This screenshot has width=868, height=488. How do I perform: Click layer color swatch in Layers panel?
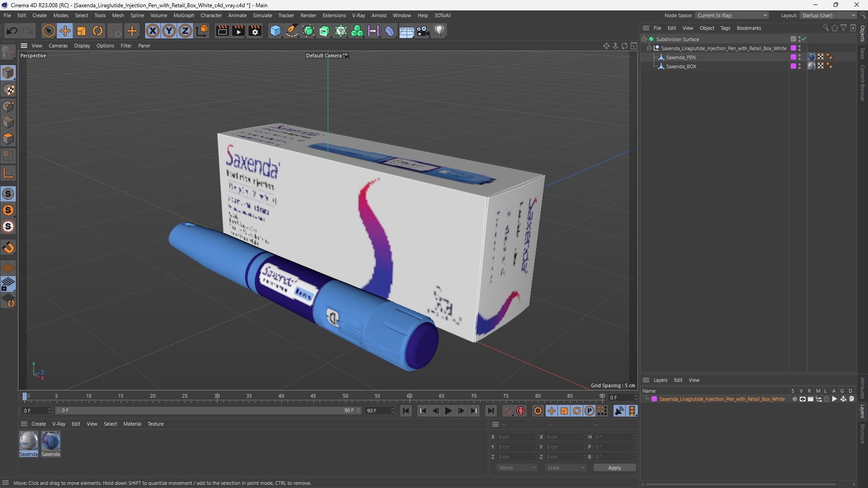point(654,399)
